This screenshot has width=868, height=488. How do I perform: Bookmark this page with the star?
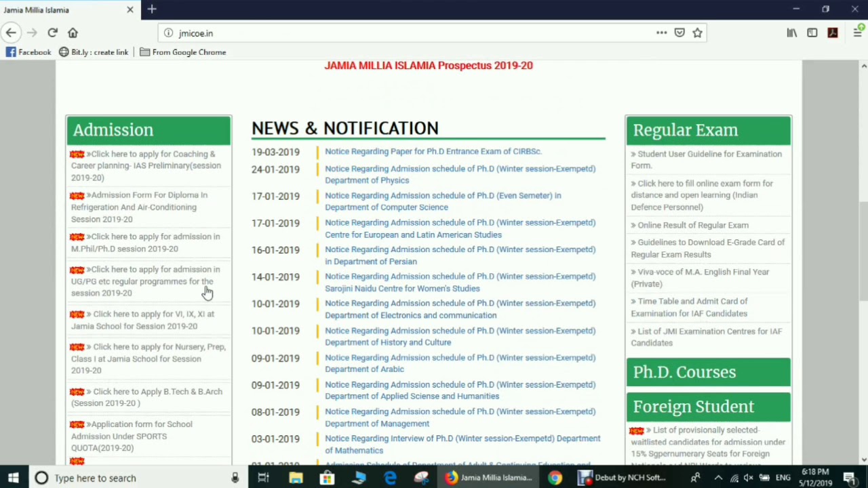click(697, 33)
